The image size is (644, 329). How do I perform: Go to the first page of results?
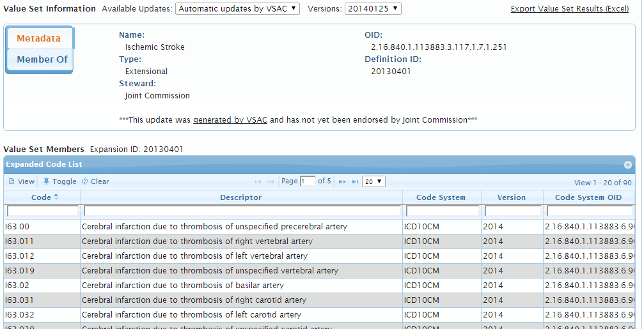tap(258, 181)
